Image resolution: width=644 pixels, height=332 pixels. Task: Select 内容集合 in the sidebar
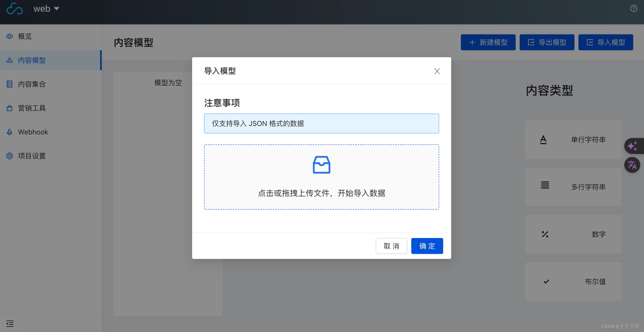[32, 84]
